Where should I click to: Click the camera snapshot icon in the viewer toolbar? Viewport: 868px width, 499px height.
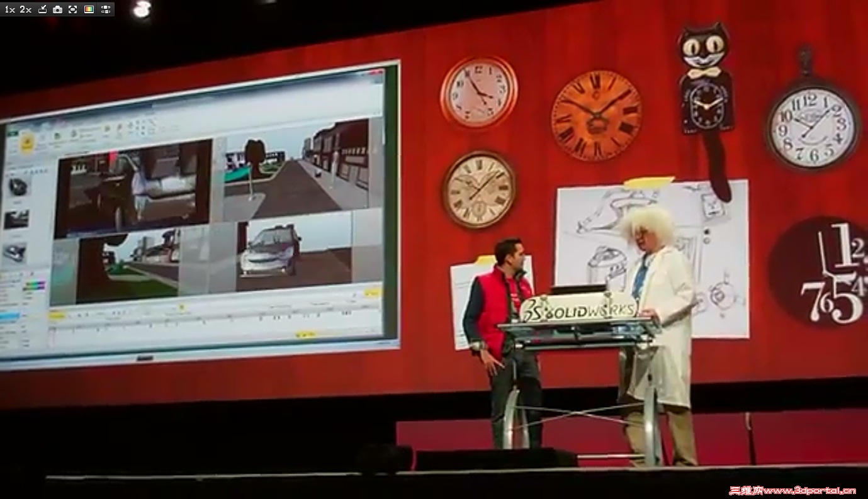57,9
